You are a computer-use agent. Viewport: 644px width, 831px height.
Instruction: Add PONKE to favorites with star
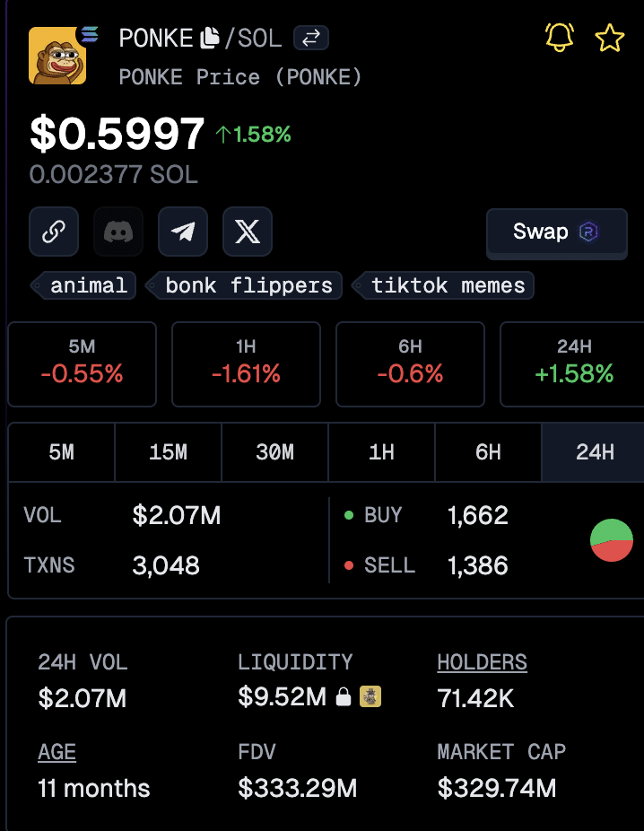[x=610, y=38]
